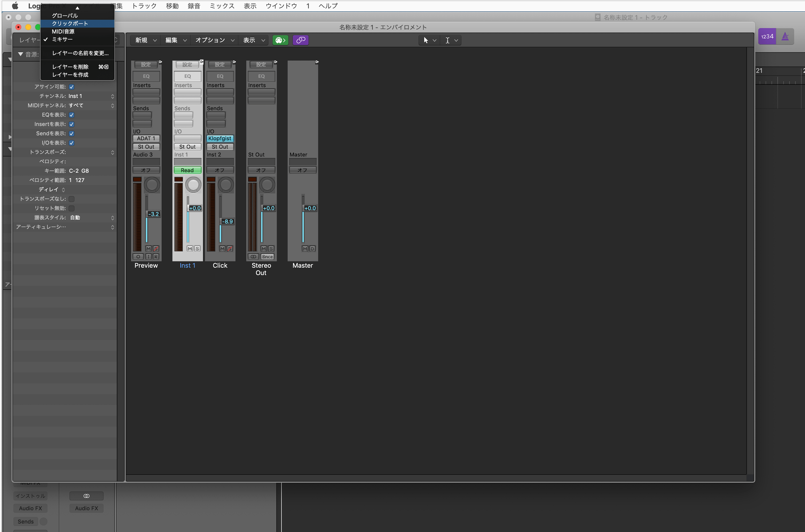
Task: Click cable output triangle on Click strip
Action: (234, 62)
